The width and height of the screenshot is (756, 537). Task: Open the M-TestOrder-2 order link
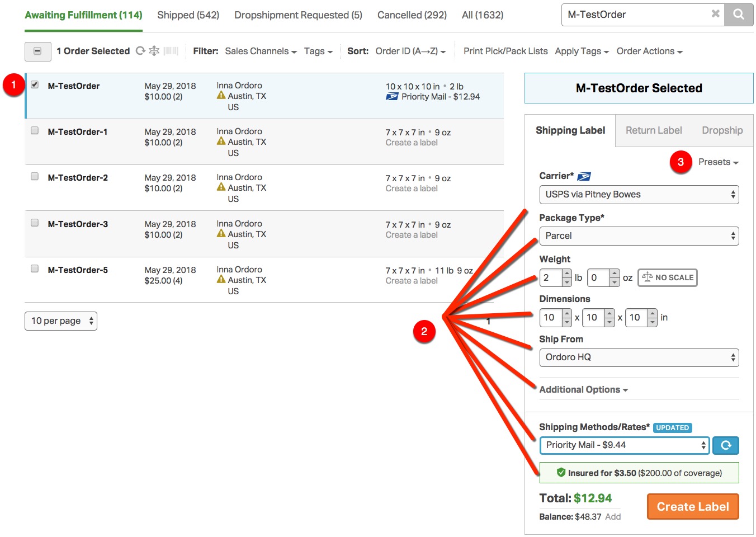[x=78, y=178]
